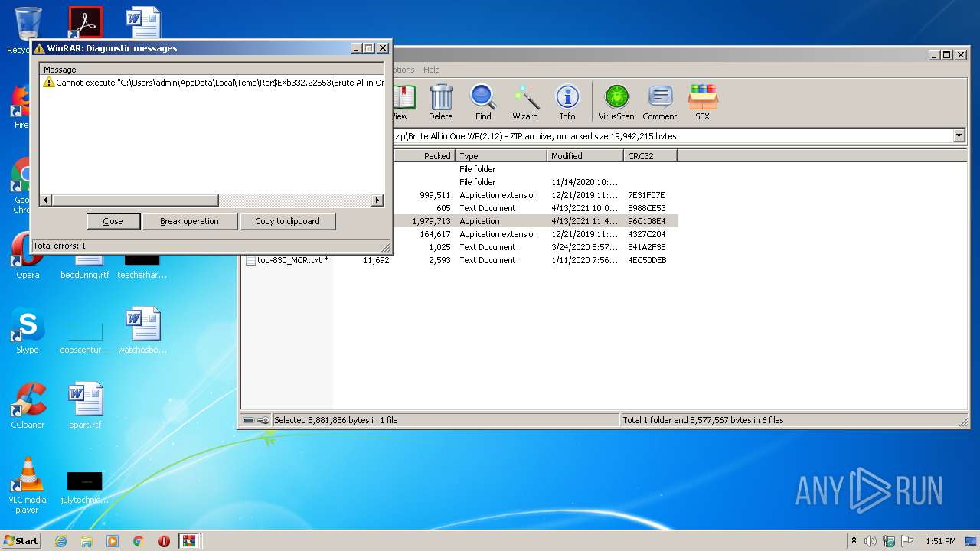Click the network tray icon
Image resolution: width=980 pixels, height=551 pixels.
888,541
